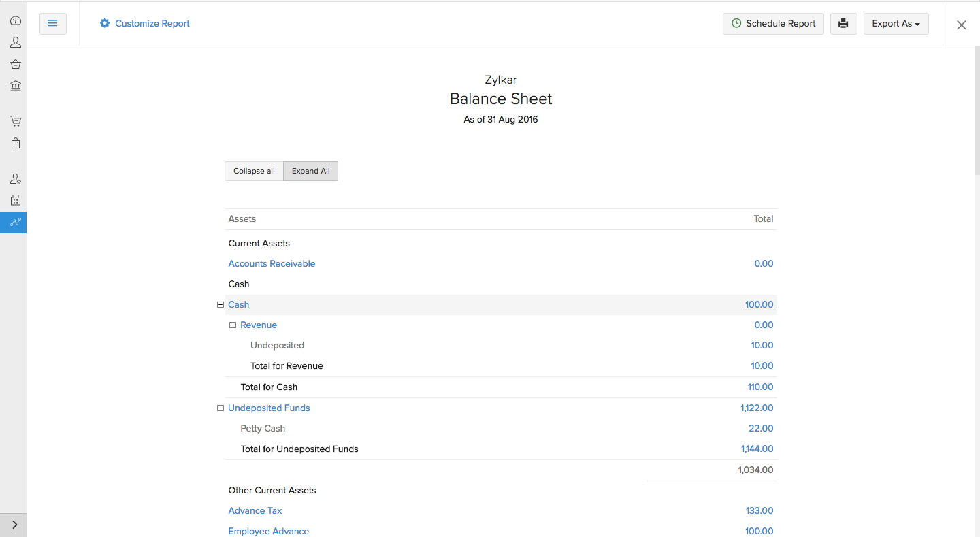Viewport: 980px width, 537px height.
Task: Click the Schedule Report button
Action: (773, 24)
